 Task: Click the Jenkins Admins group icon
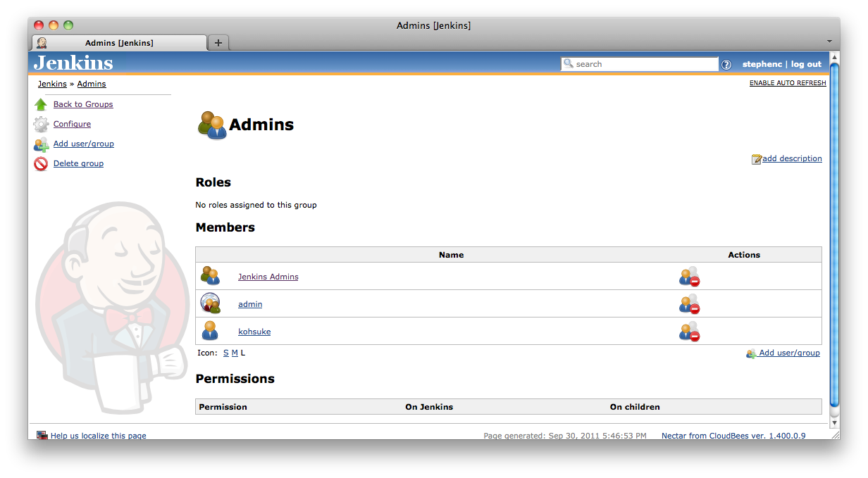(x=210, y=276)
